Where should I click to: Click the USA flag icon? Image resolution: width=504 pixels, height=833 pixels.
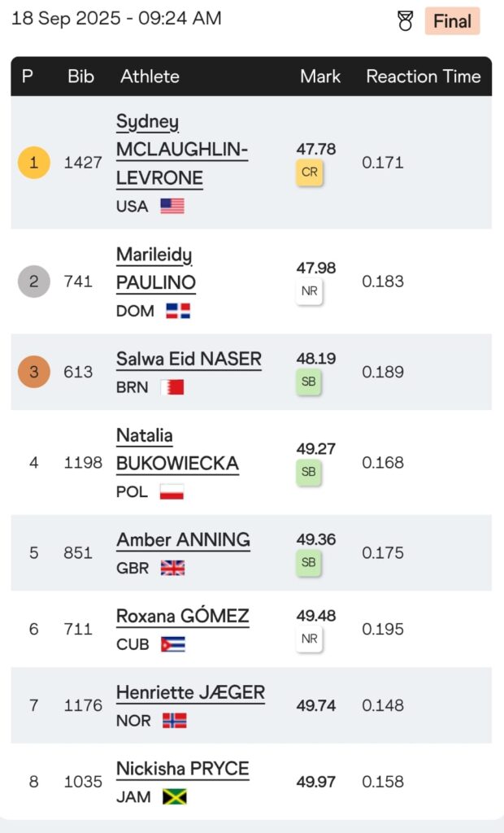coord(172,206)
